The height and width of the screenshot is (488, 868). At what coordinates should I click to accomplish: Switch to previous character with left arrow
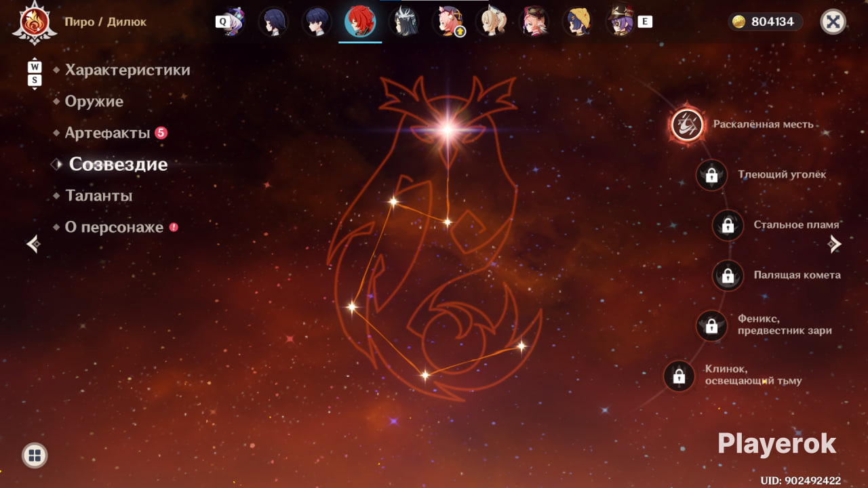(33, 243)
